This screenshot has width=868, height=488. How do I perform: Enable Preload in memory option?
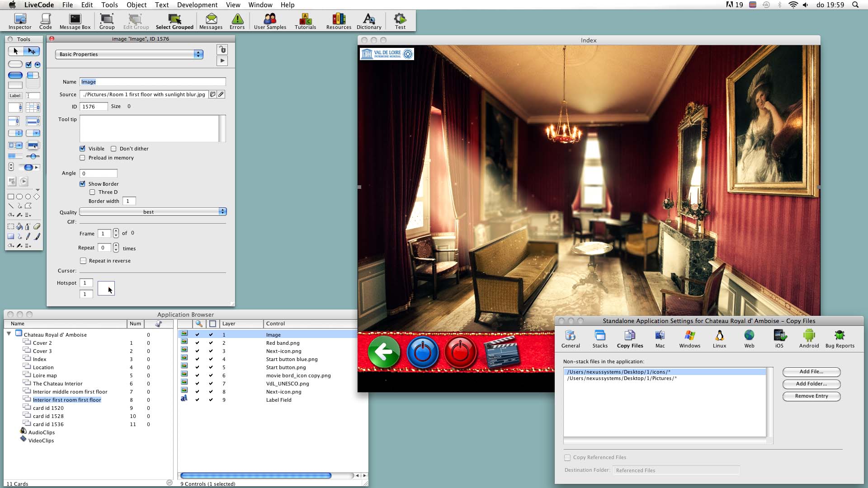click(x=82, y=158)
